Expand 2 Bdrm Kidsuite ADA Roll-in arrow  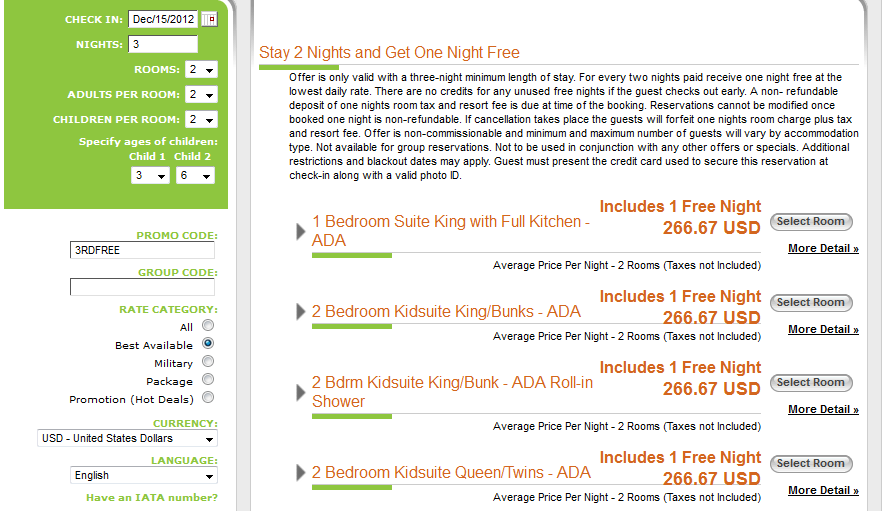click(301, 392)
